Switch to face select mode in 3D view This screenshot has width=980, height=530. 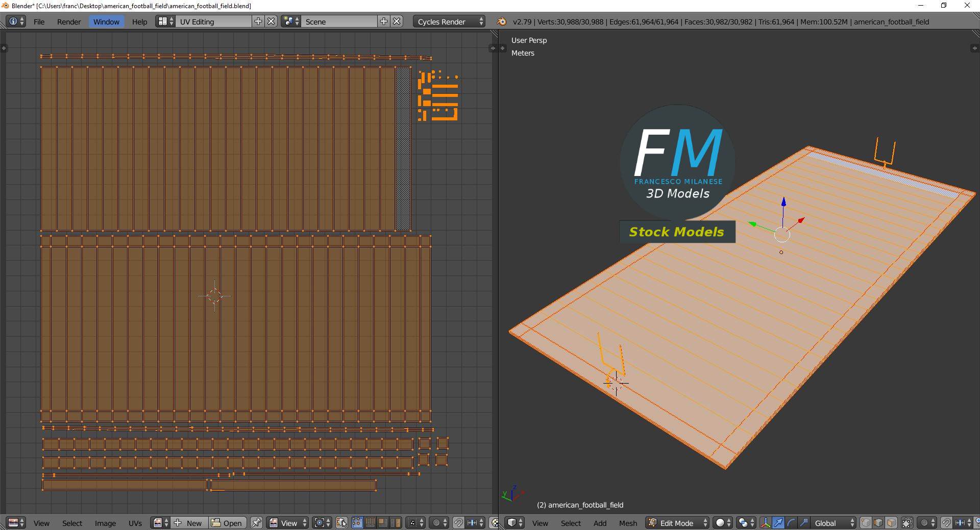pyautogui.click(x=891, y=523)
